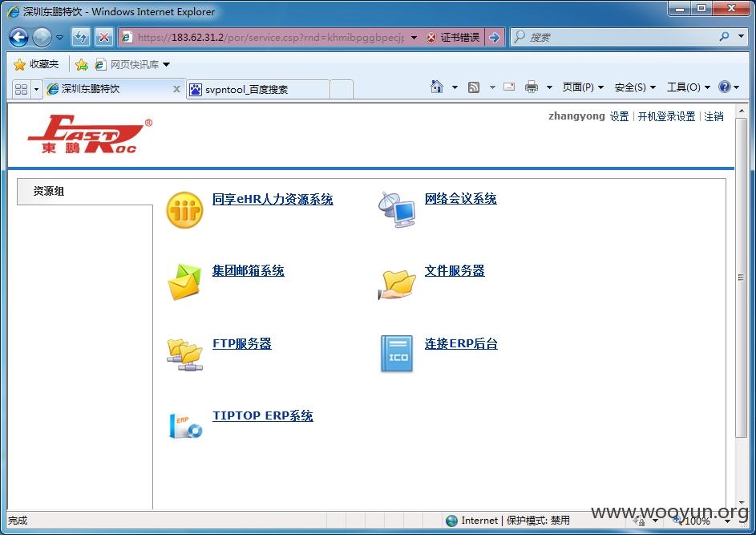Click the East Roc 東鹏 logo
Screen dimensions: 756x535
click(90, 135)
